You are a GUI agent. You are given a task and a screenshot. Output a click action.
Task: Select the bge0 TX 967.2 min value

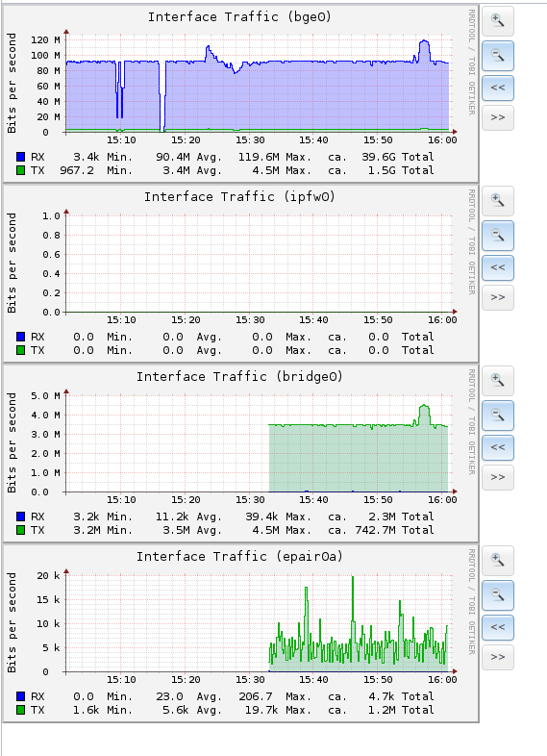click(x=77, y=170)
